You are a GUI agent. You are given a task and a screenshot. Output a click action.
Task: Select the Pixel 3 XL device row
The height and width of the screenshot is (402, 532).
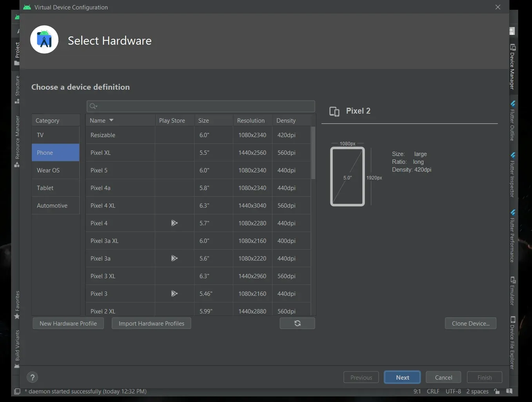198,276
